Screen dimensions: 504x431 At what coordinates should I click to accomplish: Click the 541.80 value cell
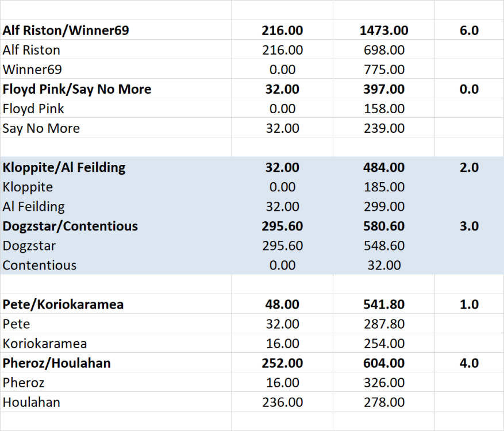tap(384, 304)
